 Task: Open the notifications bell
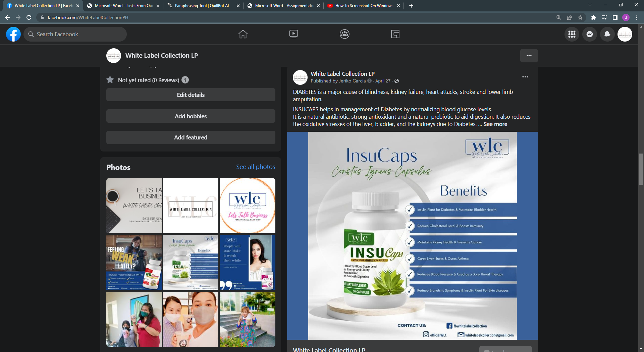pos(607,34)
